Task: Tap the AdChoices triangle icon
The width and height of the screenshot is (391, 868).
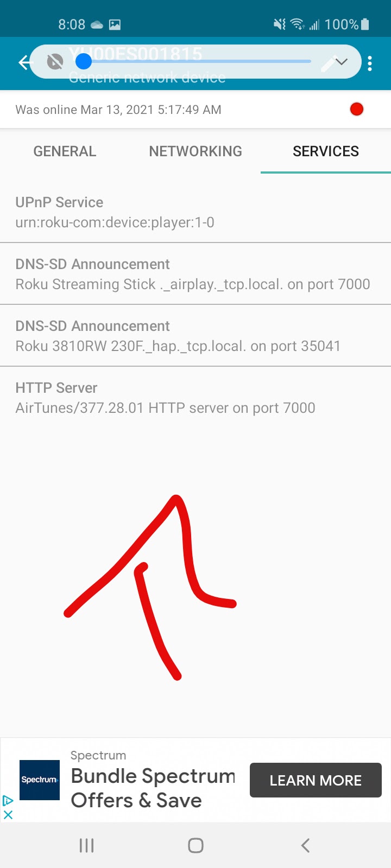Action: click(8, 801)
